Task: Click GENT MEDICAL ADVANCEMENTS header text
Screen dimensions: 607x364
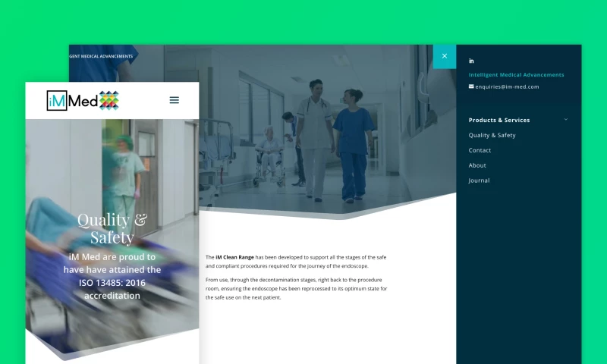Action: coord(101,56)
